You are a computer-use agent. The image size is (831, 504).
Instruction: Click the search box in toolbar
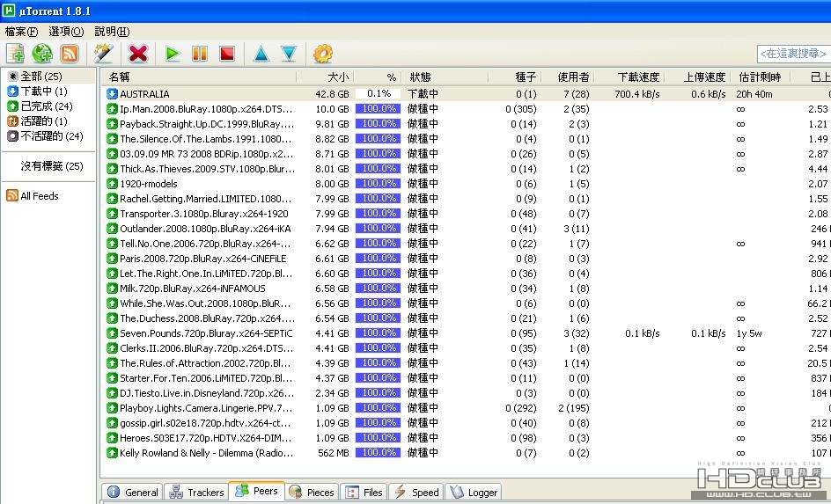coord(793,54)
